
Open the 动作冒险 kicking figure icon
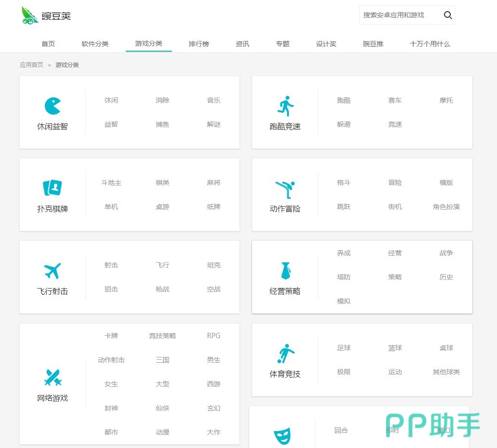[285, 189]
